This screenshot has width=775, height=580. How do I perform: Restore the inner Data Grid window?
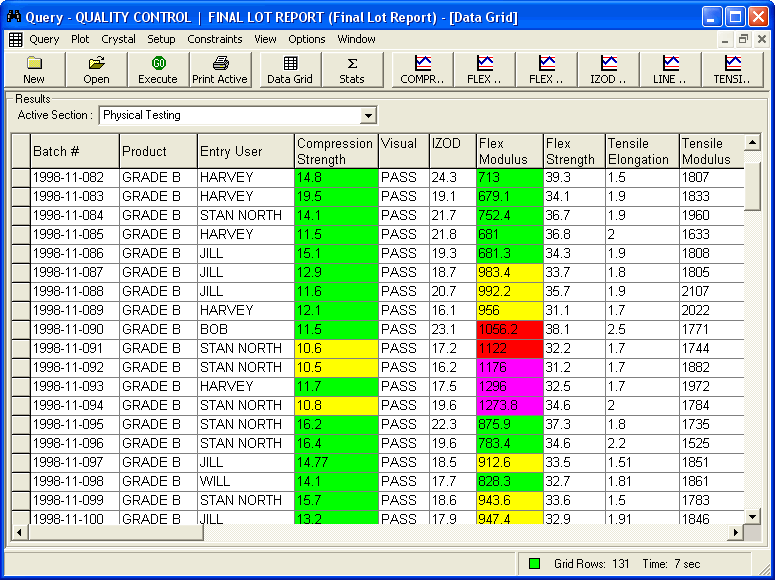743,39
